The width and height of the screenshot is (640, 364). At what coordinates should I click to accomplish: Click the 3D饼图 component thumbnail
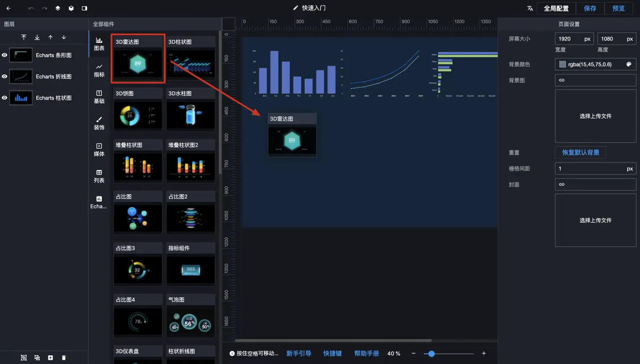pos(138,115)
